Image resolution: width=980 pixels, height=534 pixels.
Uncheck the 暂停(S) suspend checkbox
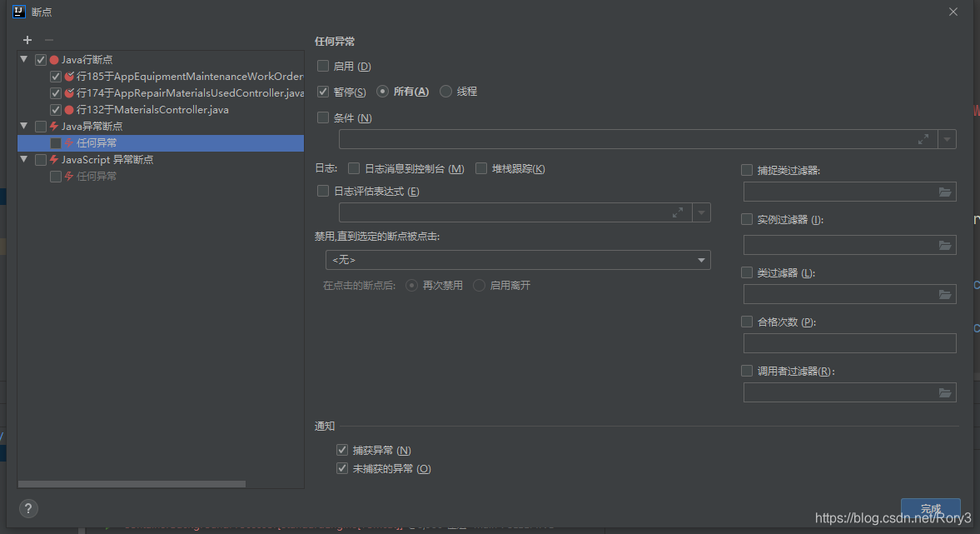coord(323,92)
